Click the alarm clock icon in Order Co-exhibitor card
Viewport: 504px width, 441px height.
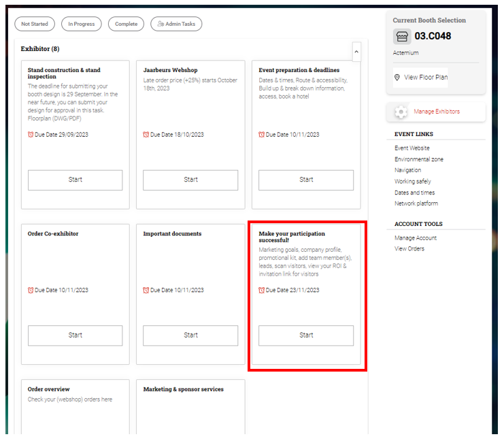[x=31, y=290]
